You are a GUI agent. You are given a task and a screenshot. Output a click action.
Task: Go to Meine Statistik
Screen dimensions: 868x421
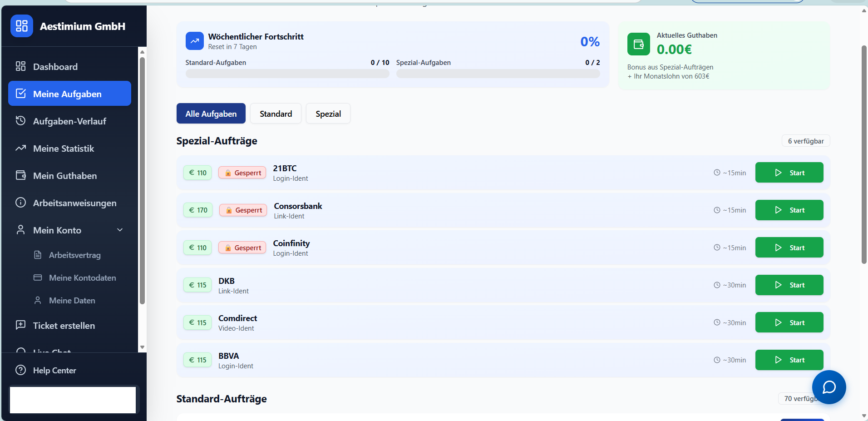[69, 149]
